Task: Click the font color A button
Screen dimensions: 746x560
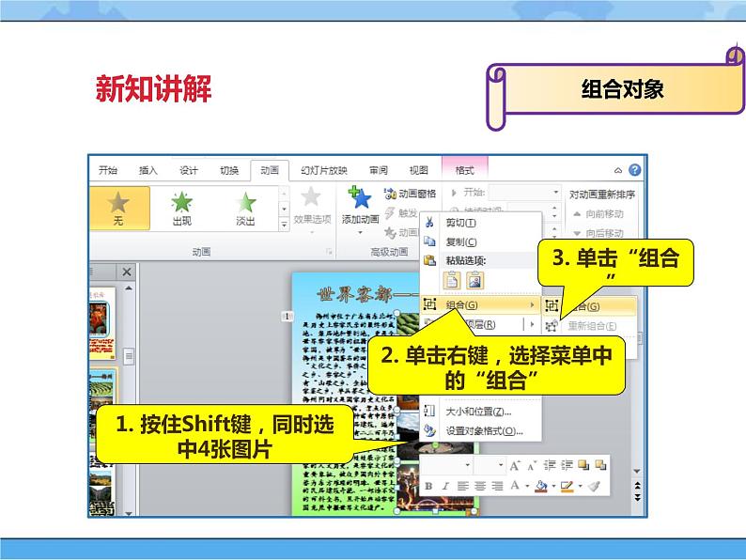Action: click(515, 486)
